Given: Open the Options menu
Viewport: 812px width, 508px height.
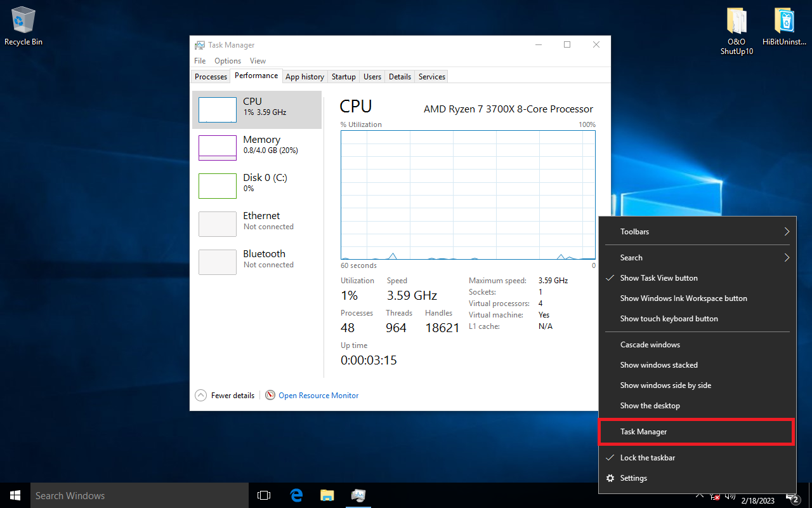Looking at the screenshot, I should pyautogui.click(x=228, y=61).
